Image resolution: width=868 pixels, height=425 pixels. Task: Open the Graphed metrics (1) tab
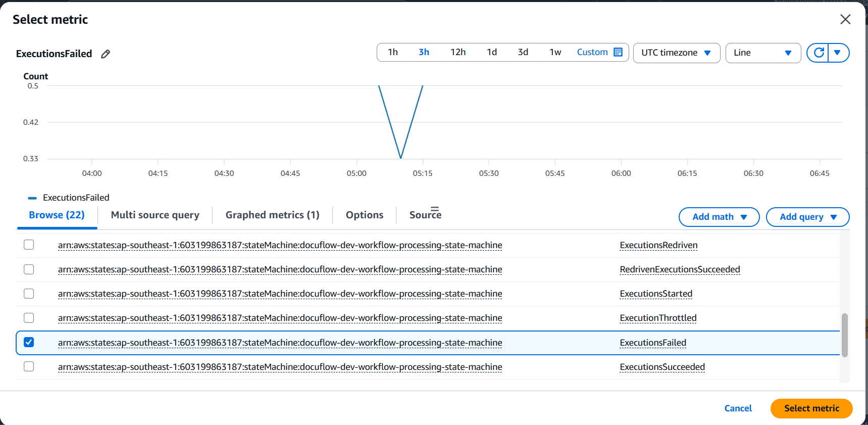[x=273, y=215]
